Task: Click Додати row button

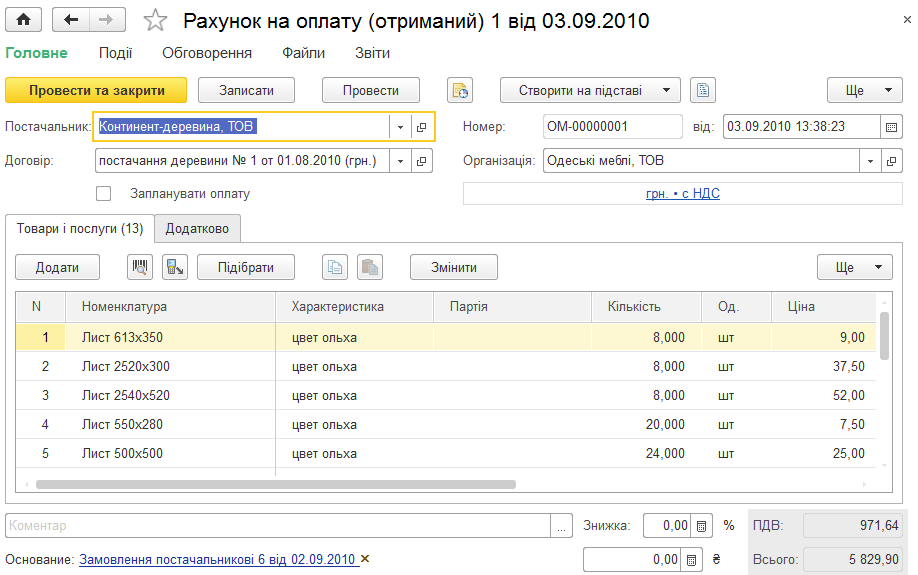Action: pyautogui.click(x=57, y=268)
